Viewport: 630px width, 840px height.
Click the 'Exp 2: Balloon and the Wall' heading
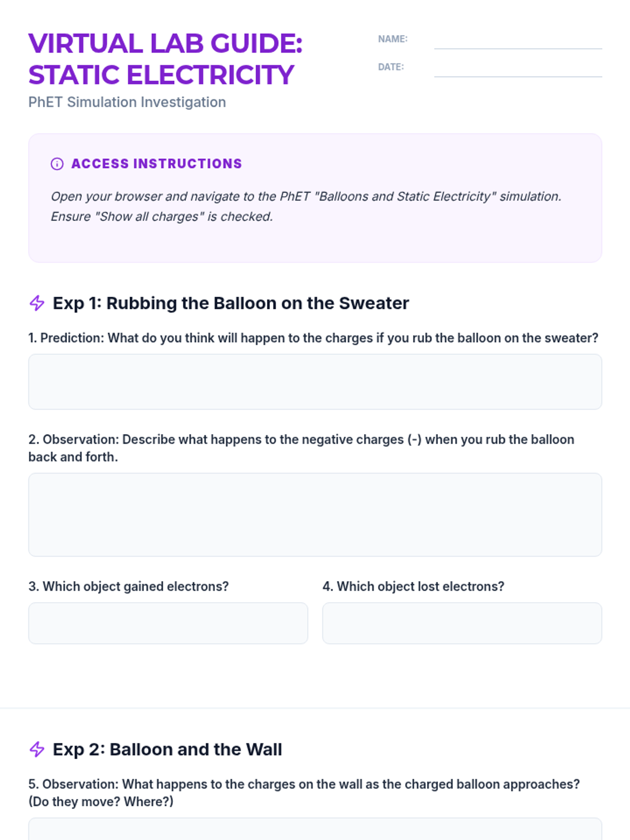pos(167,749)
